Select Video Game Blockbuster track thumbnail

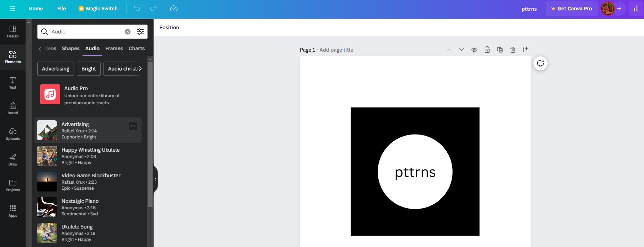(x=47, y=182)
